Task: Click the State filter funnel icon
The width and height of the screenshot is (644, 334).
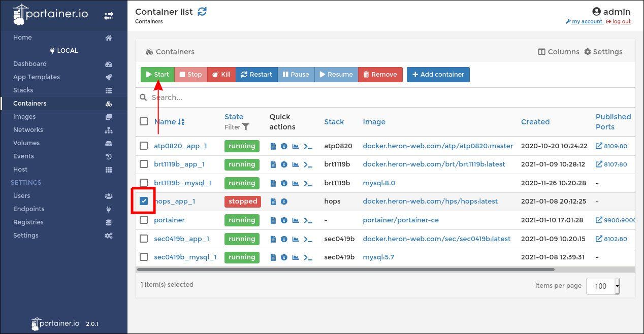Action: 246,127
